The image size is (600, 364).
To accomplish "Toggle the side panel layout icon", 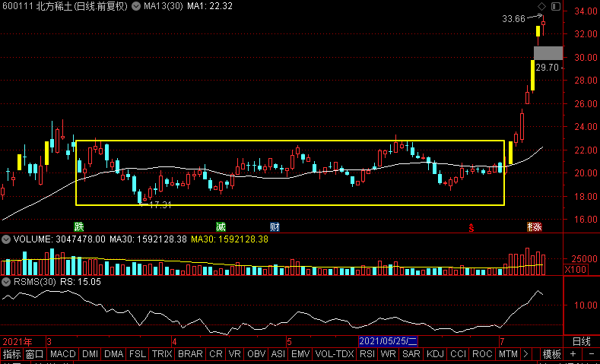I will pos(556,6).
